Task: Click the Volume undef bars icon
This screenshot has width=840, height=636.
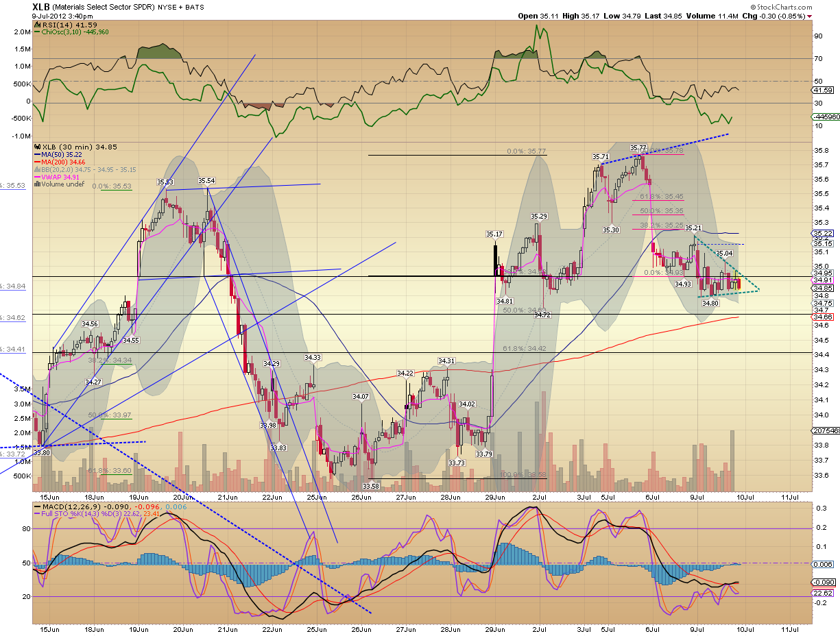Action: [36, 184]
